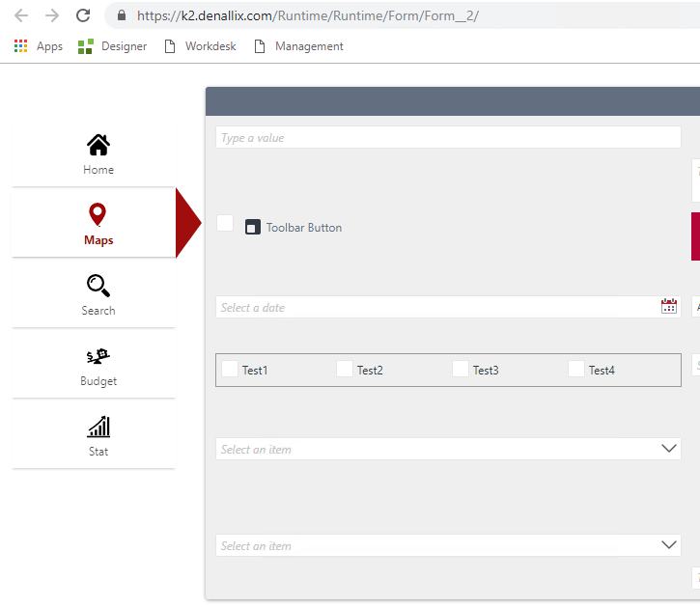Click the Toolbar Button window icon
Image resolution: width=700 pixels, height=608 pixels.
[x=253, y=228]
